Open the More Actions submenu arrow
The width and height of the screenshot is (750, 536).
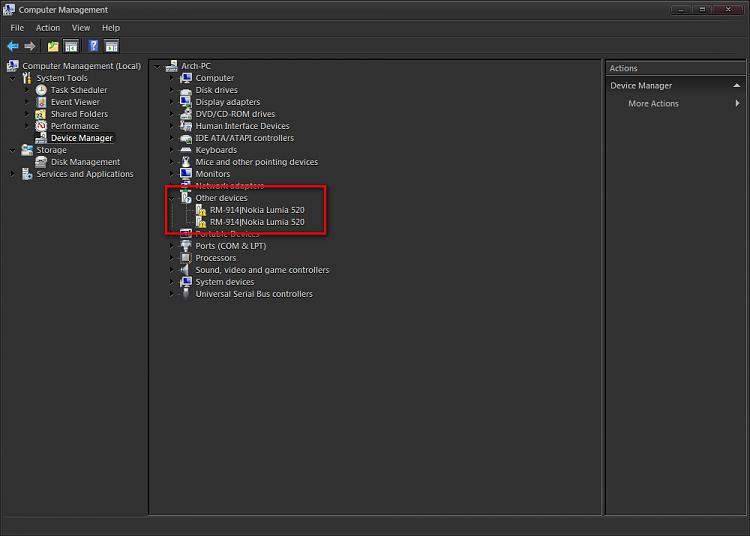(737, 103)
